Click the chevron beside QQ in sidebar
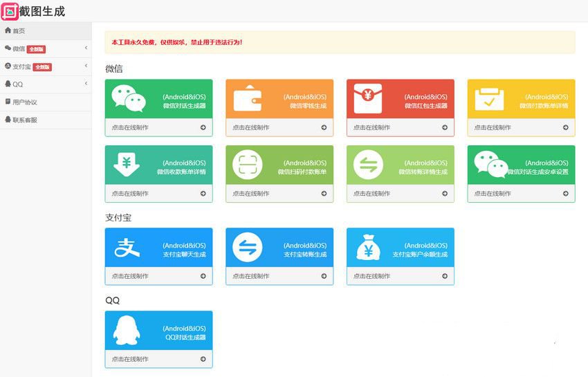The image size is (588, 377). tap(86, 84)
